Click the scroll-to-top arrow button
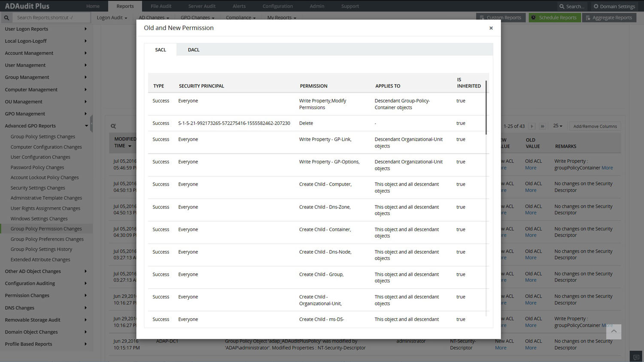Viewport: 644px width, 362px height. coord(614,332)
